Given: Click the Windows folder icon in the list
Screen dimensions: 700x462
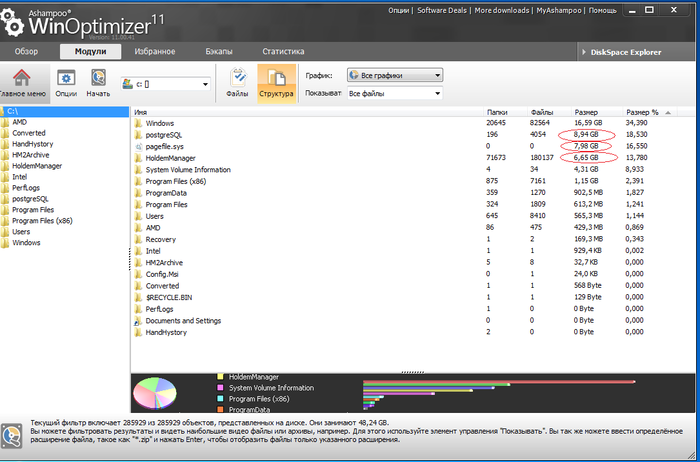Looking at the screenshot, I should tap(138, 123).
